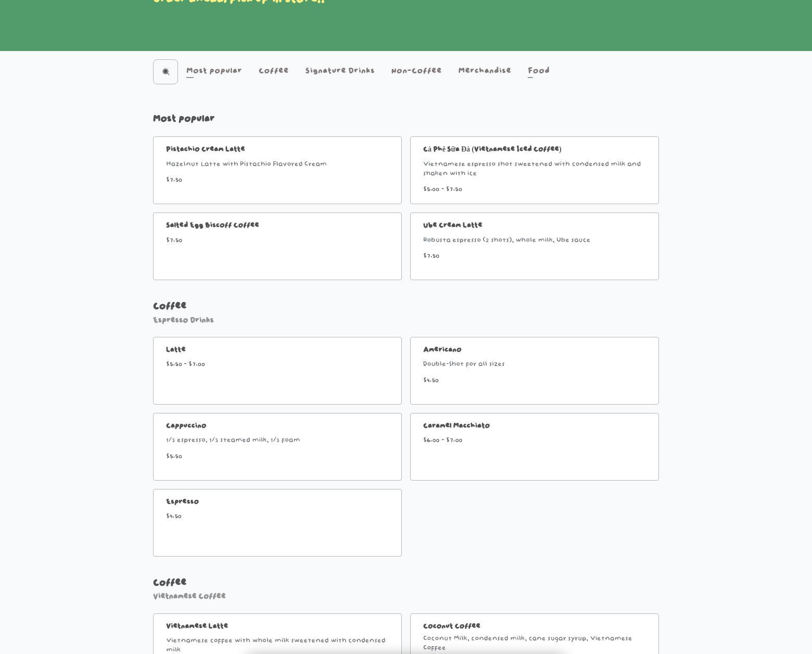Click the search magnifier icon
Screen dimensions: 812x654
tap(166, 72)
